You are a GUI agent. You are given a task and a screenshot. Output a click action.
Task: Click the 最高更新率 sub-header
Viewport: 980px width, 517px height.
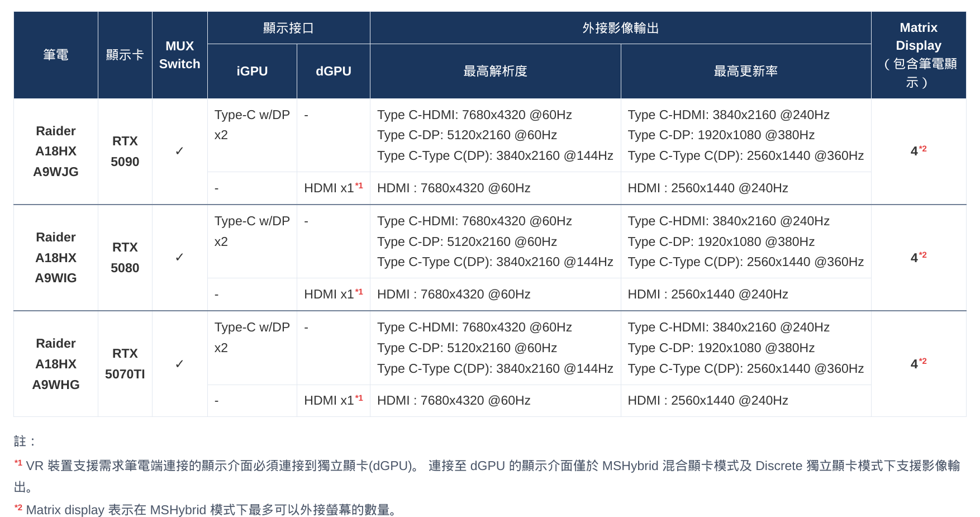(x=746, y=71)
